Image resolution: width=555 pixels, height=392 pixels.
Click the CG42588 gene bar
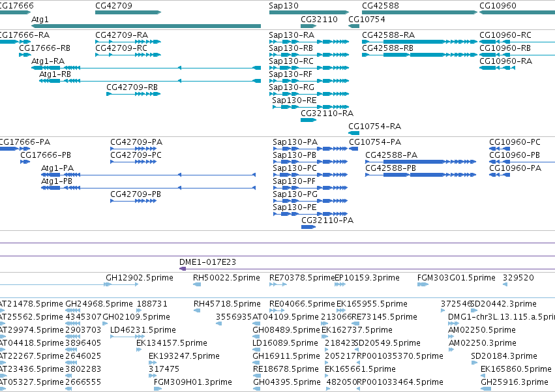pyautogui.click(x=419, y=12)
